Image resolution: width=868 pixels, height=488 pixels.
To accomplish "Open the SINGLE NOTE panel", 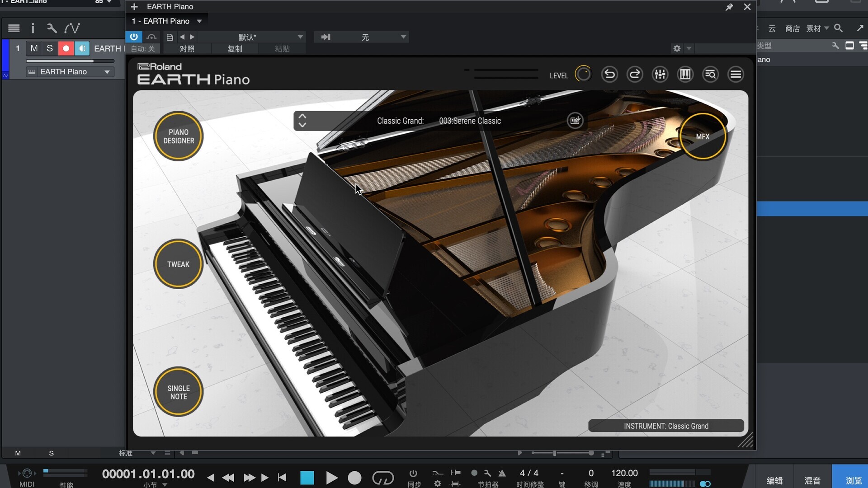I will (x=179, y=392).
